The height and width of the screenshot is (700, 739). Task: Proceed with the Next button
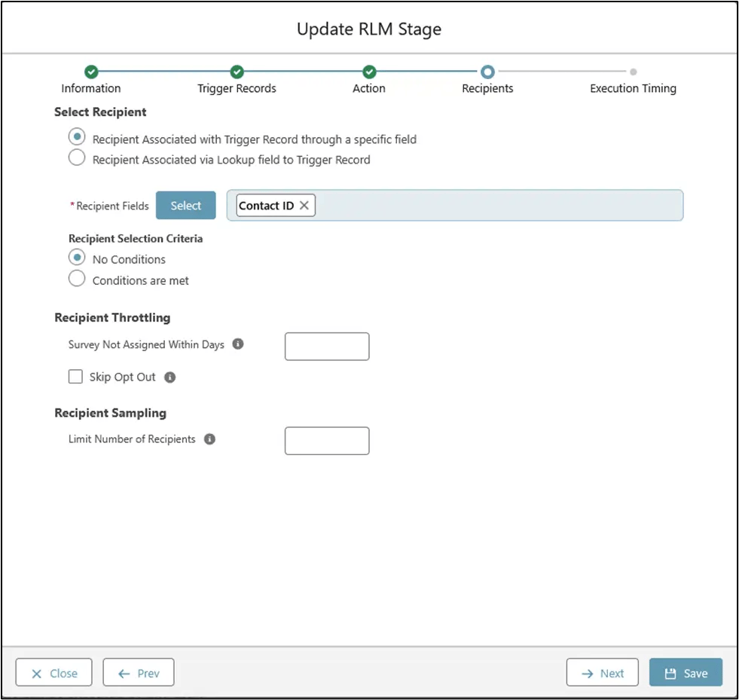pyautogui.click(x=603, y=673)
